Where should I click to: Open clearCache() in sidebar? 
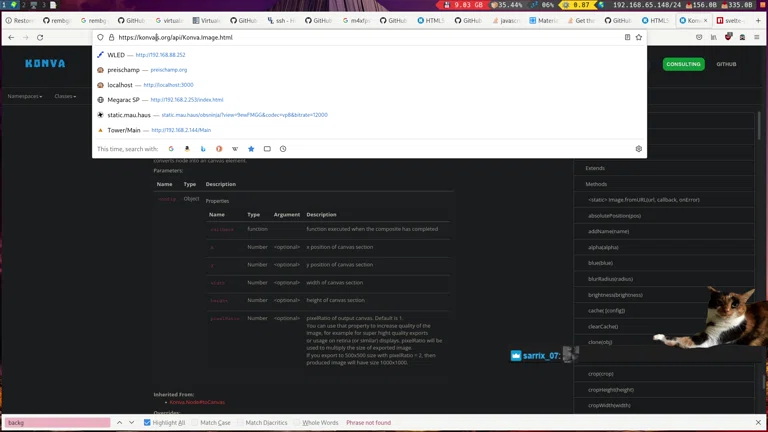pos(603,326)
